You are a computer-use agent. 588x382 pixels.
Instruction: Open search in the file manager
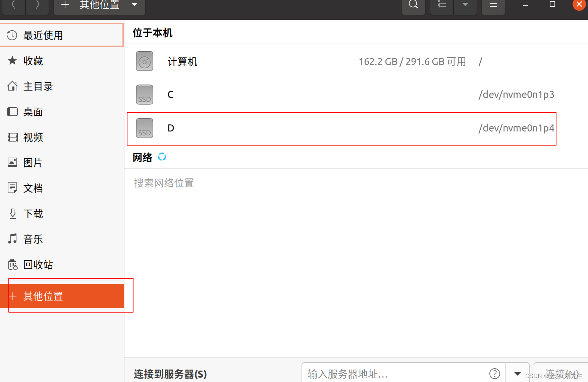[x=413, y=4]
